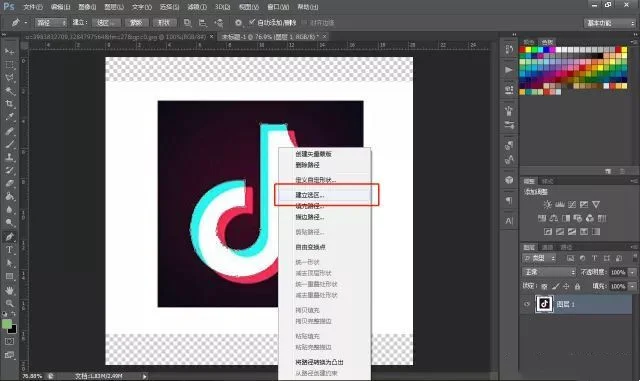640x381 pixels.
Task: Select the Path Selection tool
Action: pos(9,263)
